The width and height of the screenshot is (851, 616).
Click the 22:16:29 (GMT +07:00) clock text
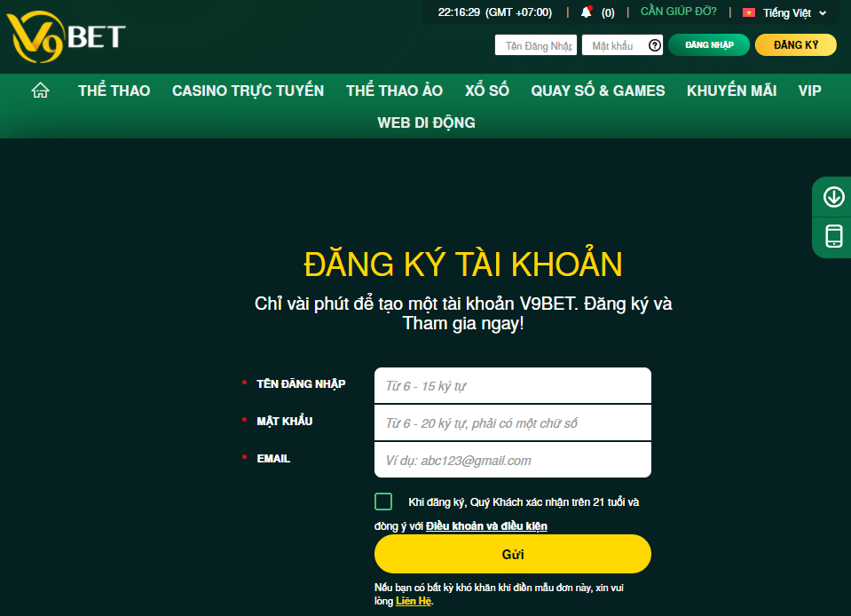click(495, 12)
